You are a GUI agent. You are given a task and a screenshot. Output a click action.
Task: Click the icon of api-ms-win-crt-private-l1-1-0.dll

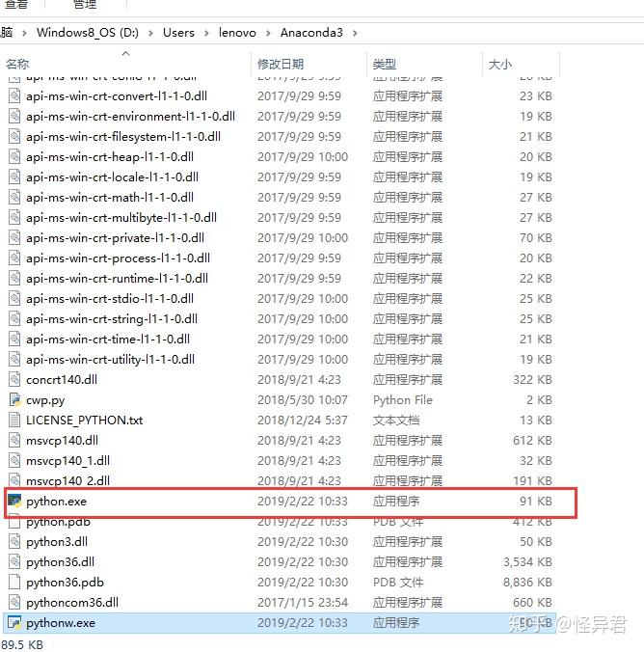pyautogui.click(x=14, y=238)
